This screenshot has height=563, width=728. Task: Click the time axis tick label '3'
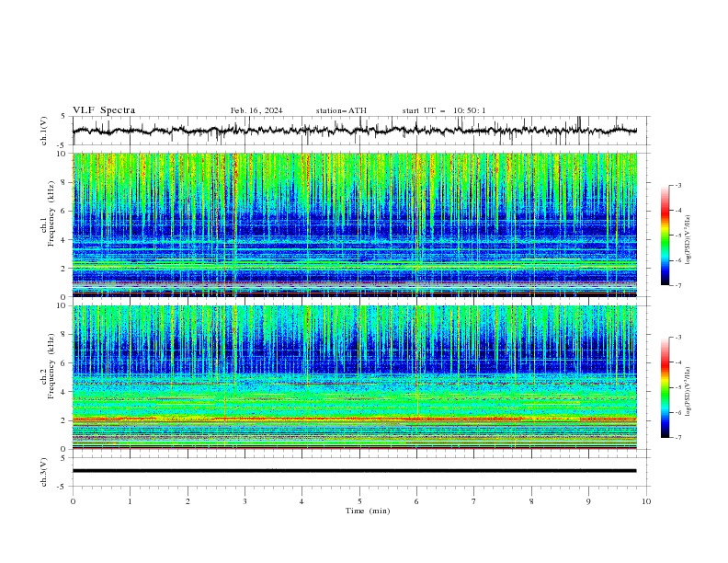245,501
